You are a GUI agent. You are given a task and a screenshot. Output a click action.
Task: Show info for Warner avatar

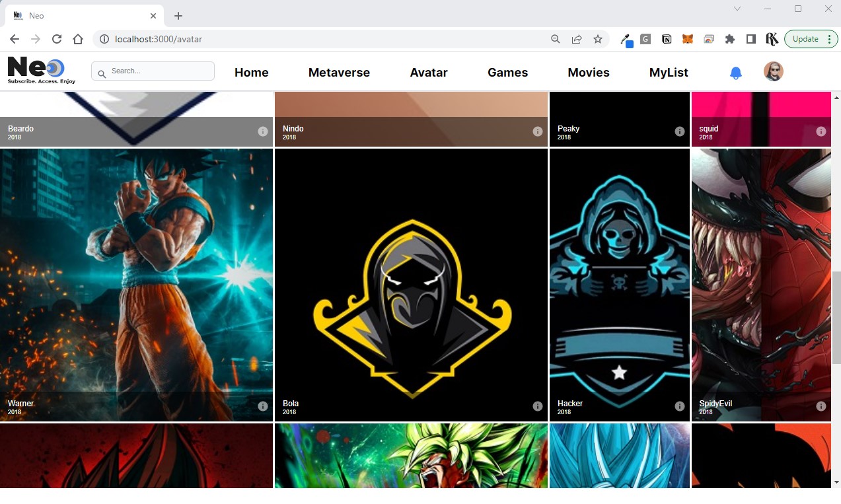click(263, 406)
